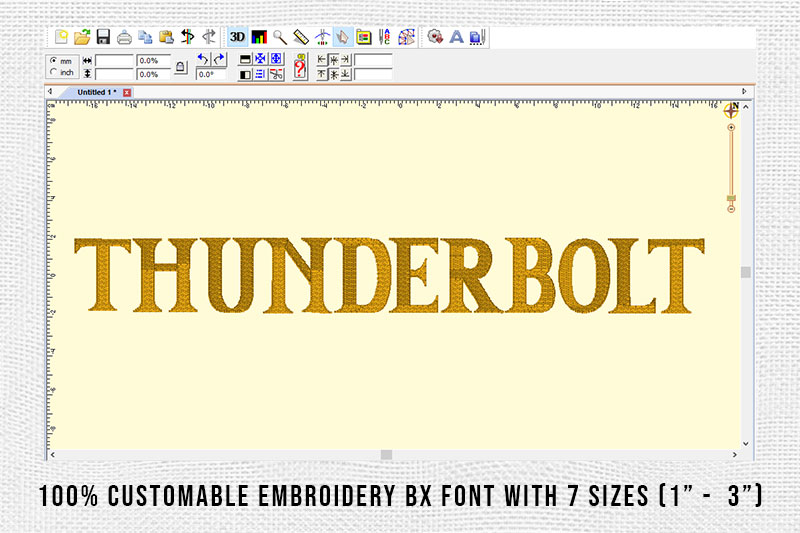Click the blue pages with needle icon

coord(478,37)
